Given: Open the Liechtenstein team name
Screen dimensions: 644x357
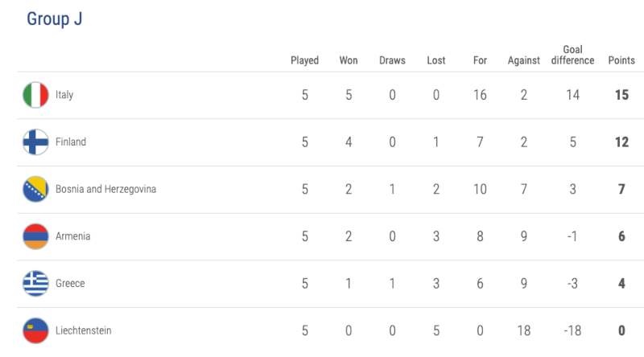Looking at the screenshot, I should 83,330.
